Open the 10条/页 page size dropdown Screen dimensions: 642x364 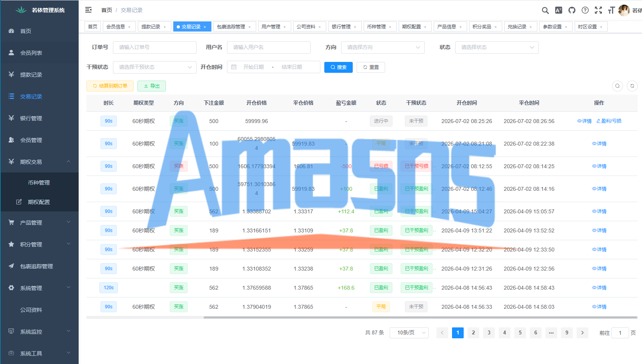[409, 332]
